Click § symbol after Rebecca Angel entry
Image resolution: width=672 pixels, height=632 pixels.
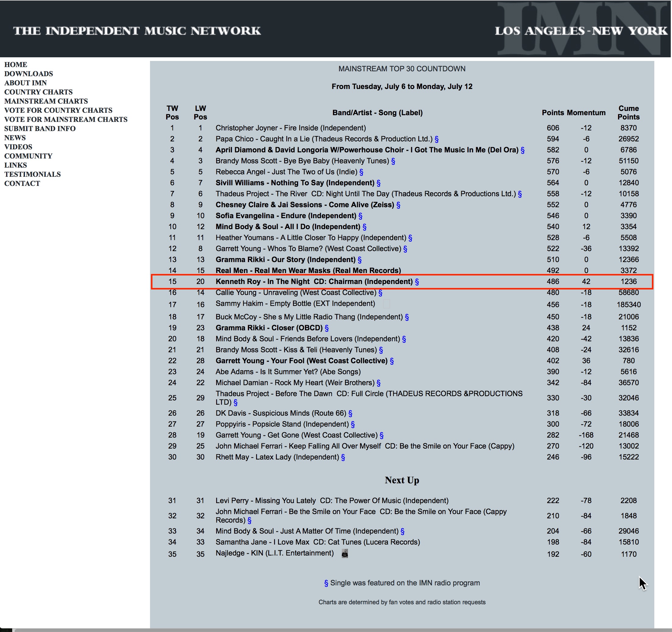(x=361, y=172)
